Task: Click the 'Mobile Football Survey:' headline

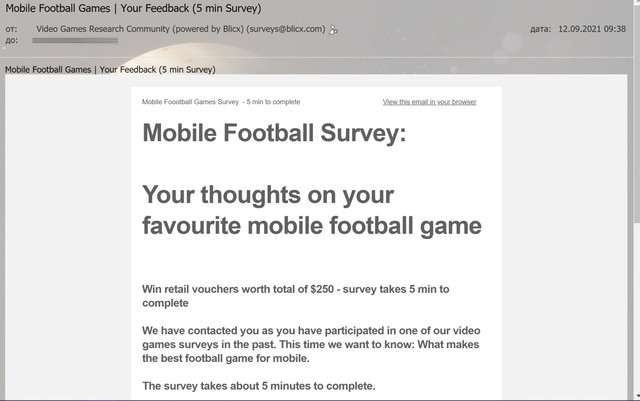Action: pyautogui.click(x=274, y=133)
